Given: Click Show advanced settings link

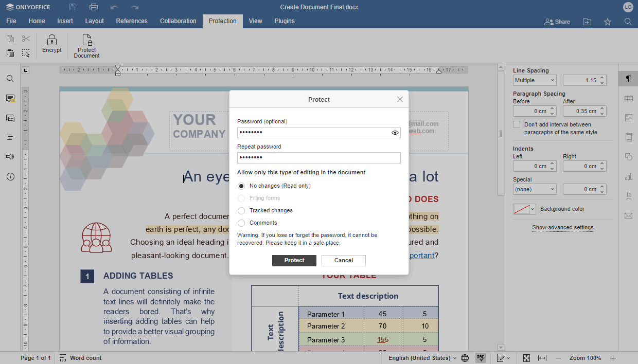Looking at the screenshot, I should pyautogui.click(x=562, y=227).
